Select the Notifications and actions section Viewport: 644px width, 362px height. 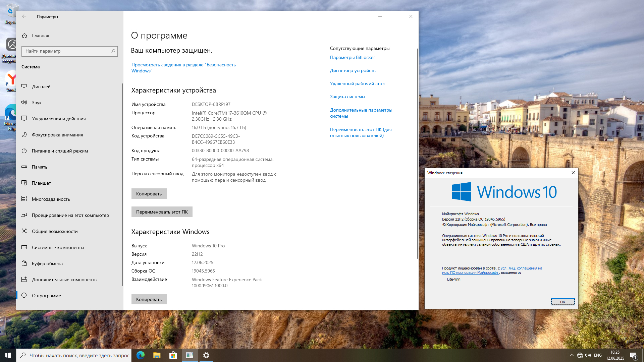pos(59,119)
